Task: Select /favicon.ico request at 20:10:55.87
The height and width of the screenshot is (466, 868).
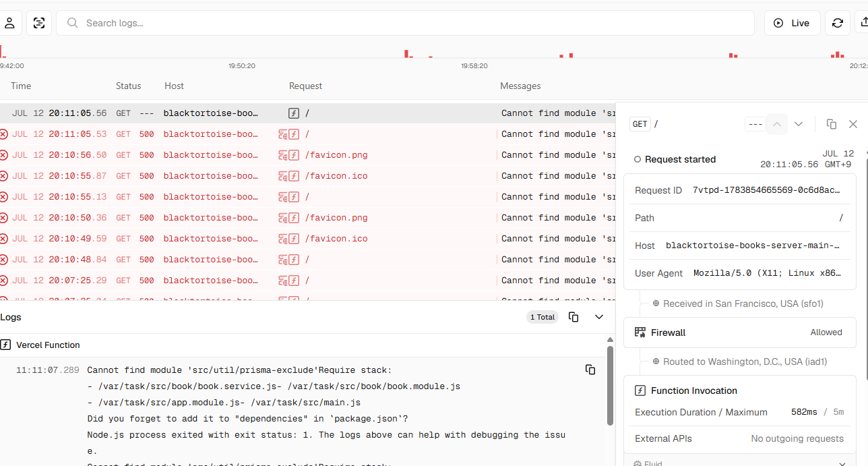Action: [336, 176]
